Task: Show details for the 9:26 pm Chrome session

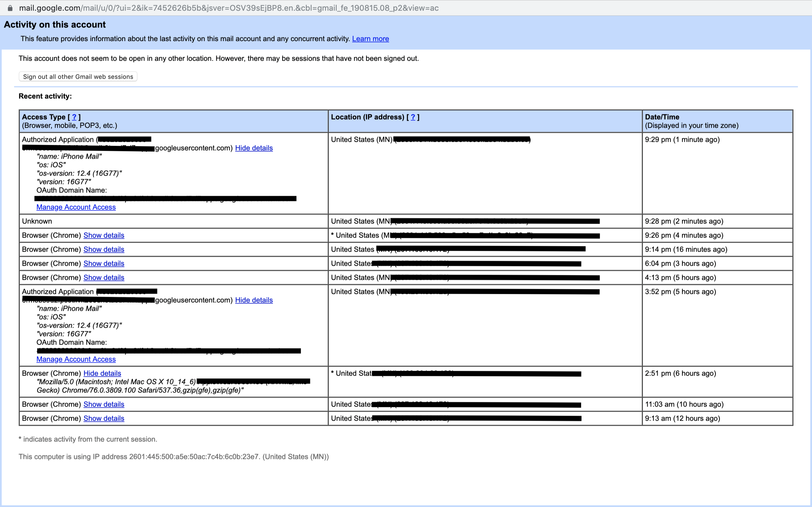Action: coord(104,235)
